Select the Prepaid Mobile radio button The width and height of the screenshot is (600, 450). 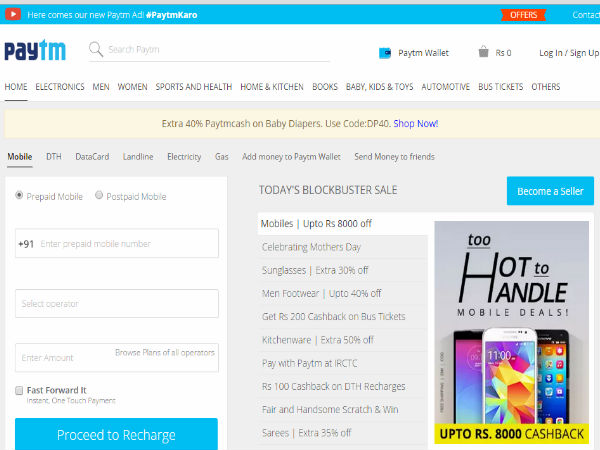click(x=19, y=196)
